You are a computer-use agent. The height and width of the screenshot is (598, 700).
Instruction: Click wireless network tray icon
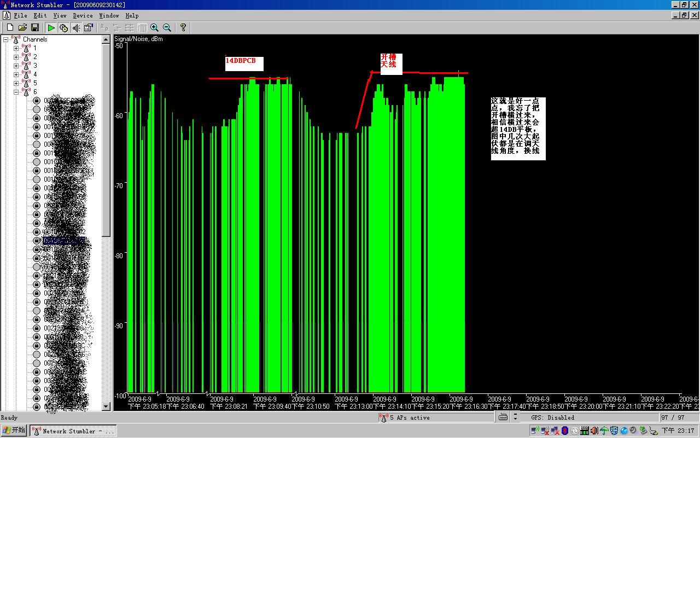click(535, 431)
